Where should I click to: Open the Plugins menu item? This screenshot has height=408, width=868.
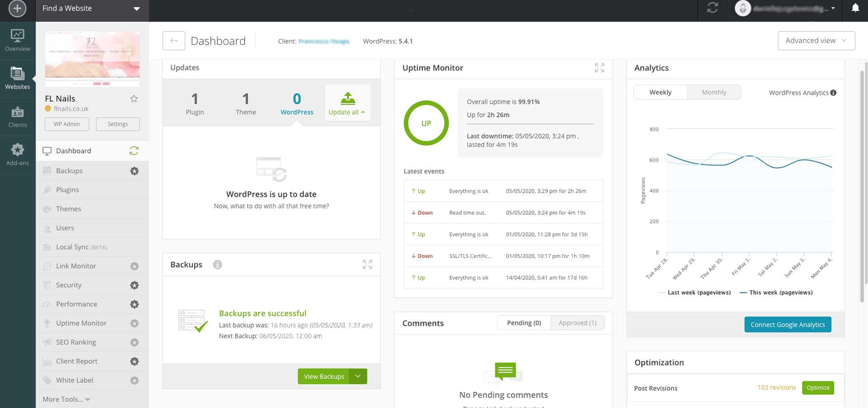point(67,190)
